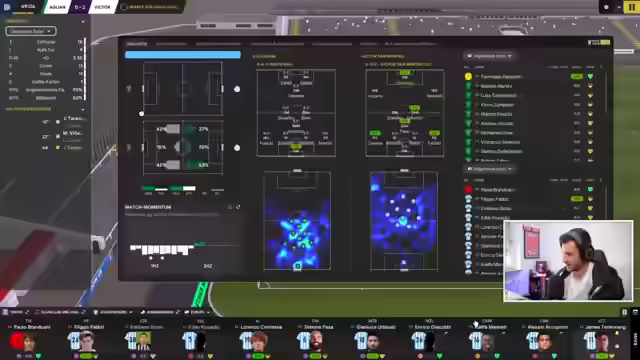Click the green heart condition icon of first listed player
The image size is (640, 360).
tap(590, 76)
